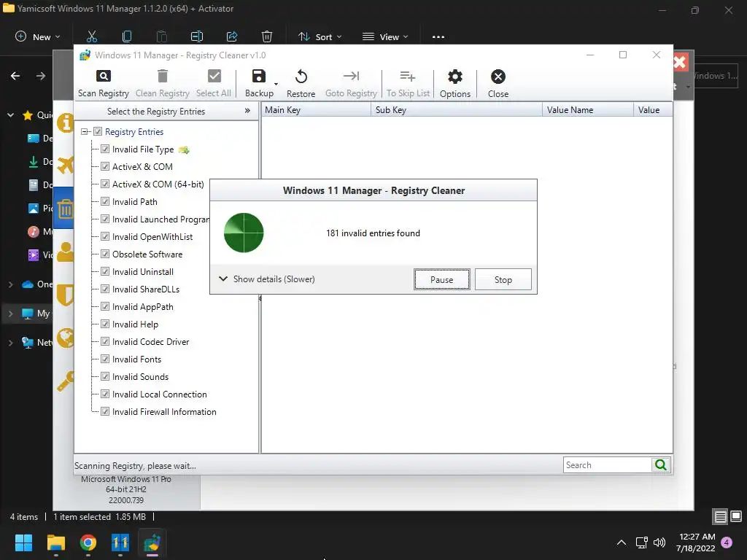Show hidden system tray icons
The image size is (747, 560).
[x=622, y=542]
